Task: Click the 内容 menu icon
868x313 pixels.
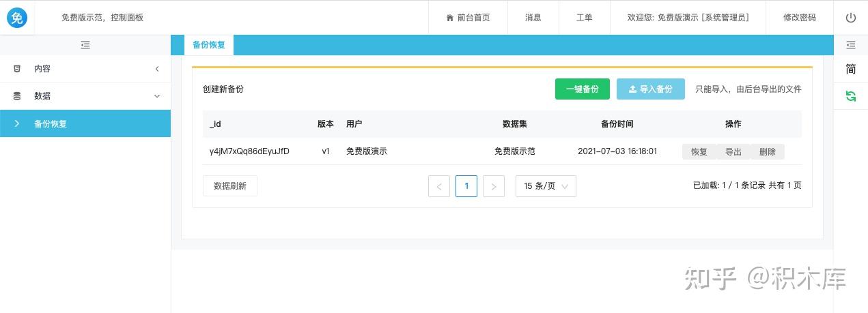Action: point(17,69)
